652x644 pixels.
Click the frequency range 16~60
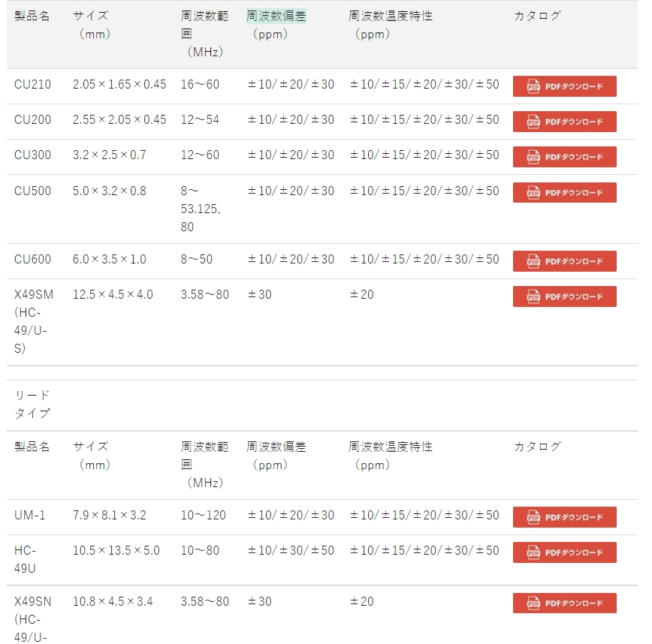point(200,84)
